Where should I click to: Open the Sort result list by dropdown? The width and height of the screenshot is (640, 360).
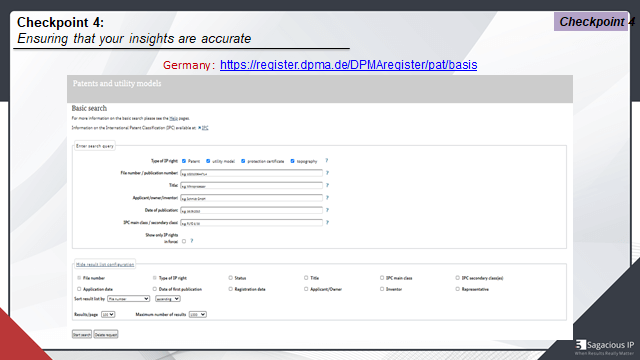(x=129, y=299)
